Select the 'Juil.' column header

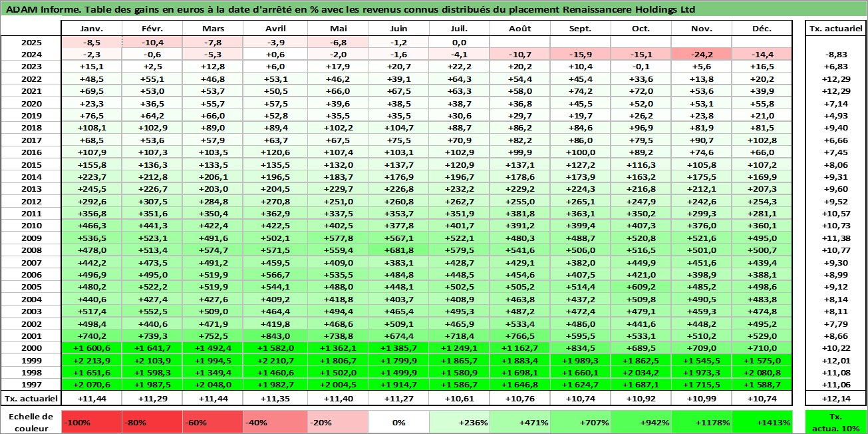459,29
